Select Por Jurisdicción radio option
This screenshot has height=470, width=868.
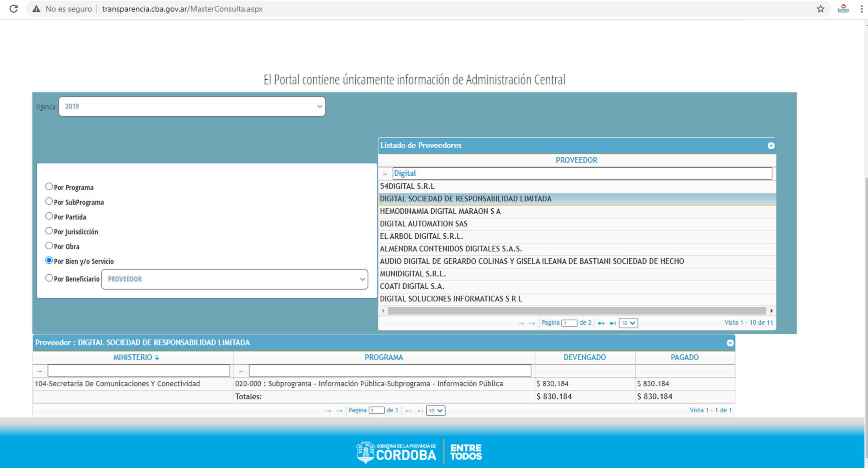pyautogui.click(x=49, y=231)
